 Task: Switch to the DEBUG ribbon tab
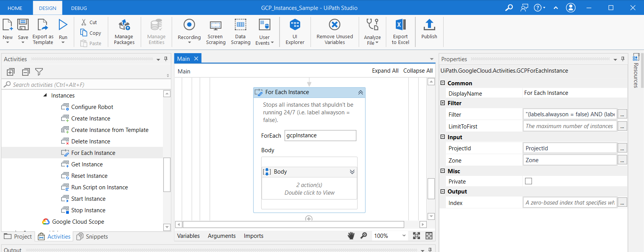79,8
